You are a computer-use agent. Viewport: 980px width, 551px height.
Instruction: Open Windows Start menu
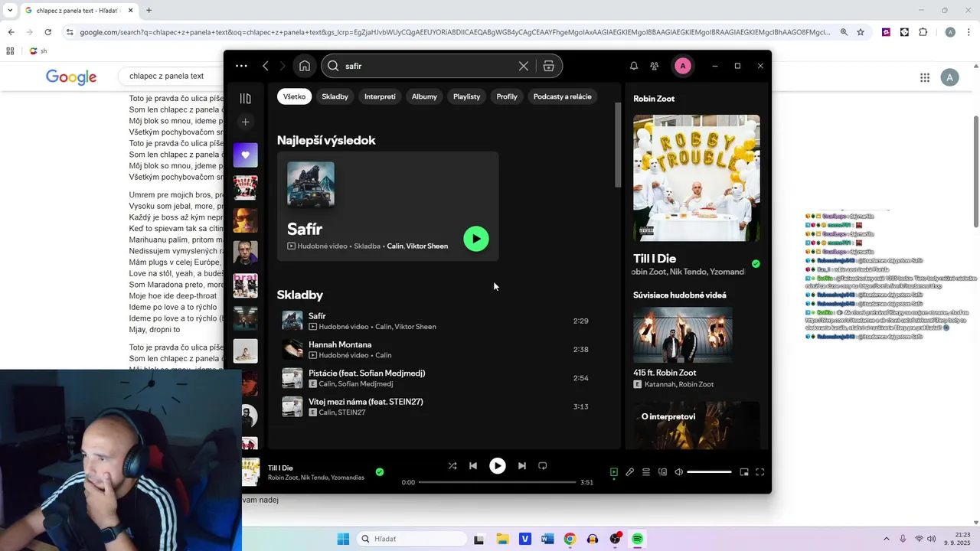click(x=343, y=539)
